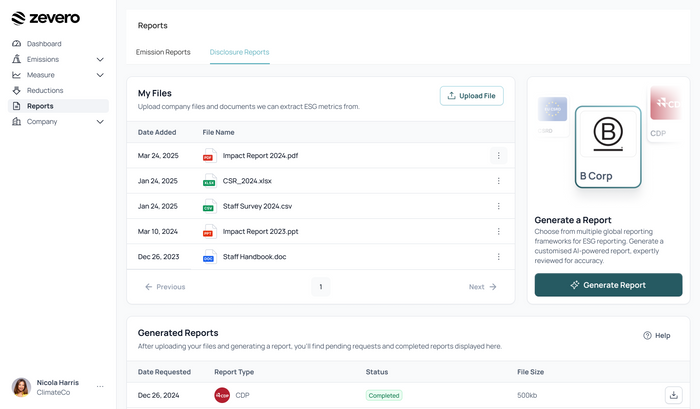Viewport: 700px width, 409px height.
Task: Select the CSRD framework card
Action: (x=553, y=115)
